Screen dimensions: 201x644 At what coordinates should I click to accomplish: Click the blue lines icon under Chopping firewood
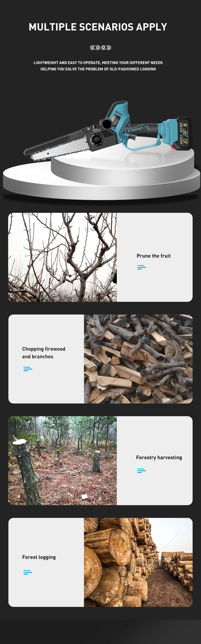[x=28, y=369]
